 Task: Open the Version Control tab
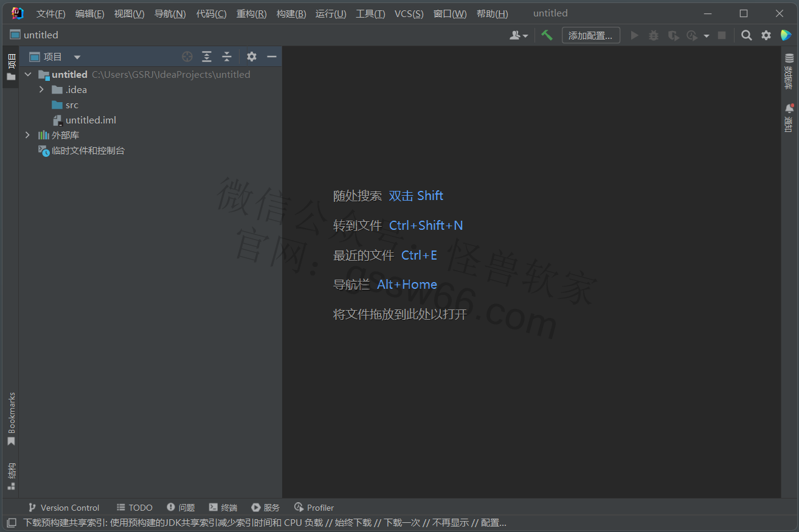[x=64, y=508]
